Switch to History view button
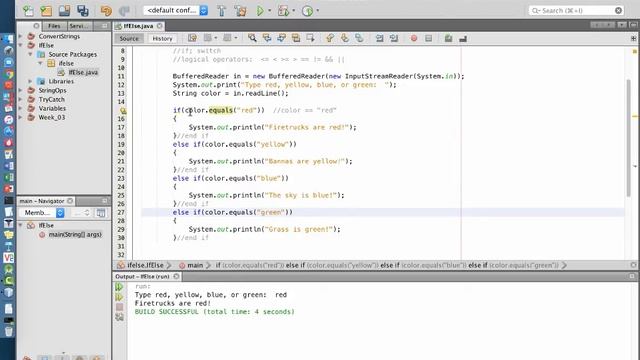Screen dimensions: 640x360 162,38
